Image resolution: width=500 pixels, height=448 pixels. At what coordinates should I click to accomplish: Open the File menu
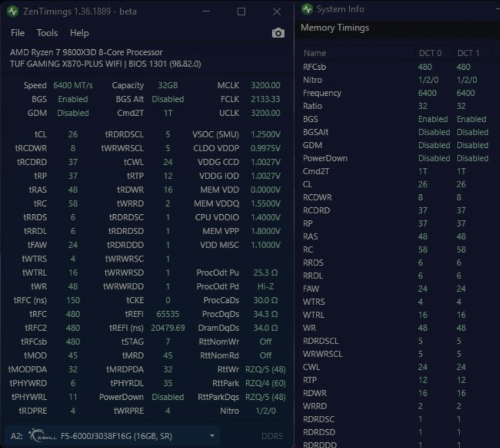coord(18,33)
